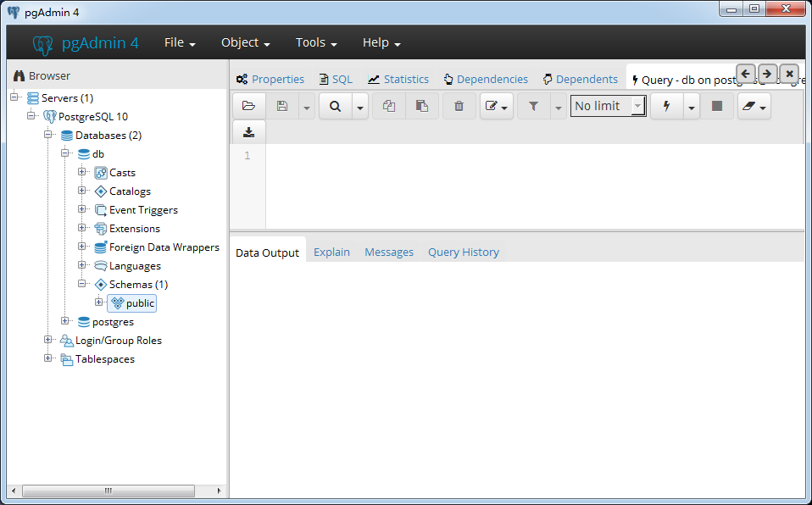The height and width of the screenshot is (505, 812).
Task: Open the Query History tab
Action: (x=463, y=252)
